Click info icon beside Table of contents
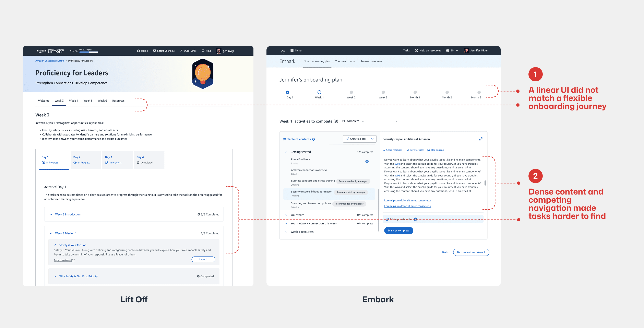This screenshot has width=644, height=328. point(313,139)
